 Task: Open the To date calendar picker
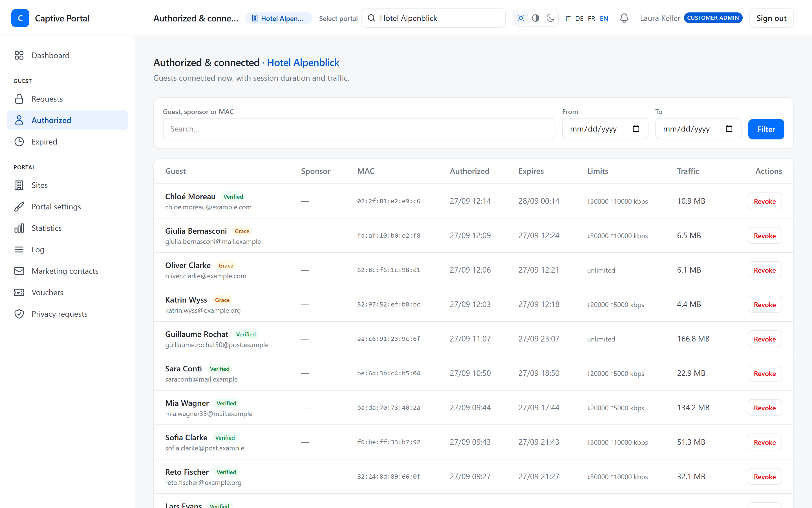[729, 129]
